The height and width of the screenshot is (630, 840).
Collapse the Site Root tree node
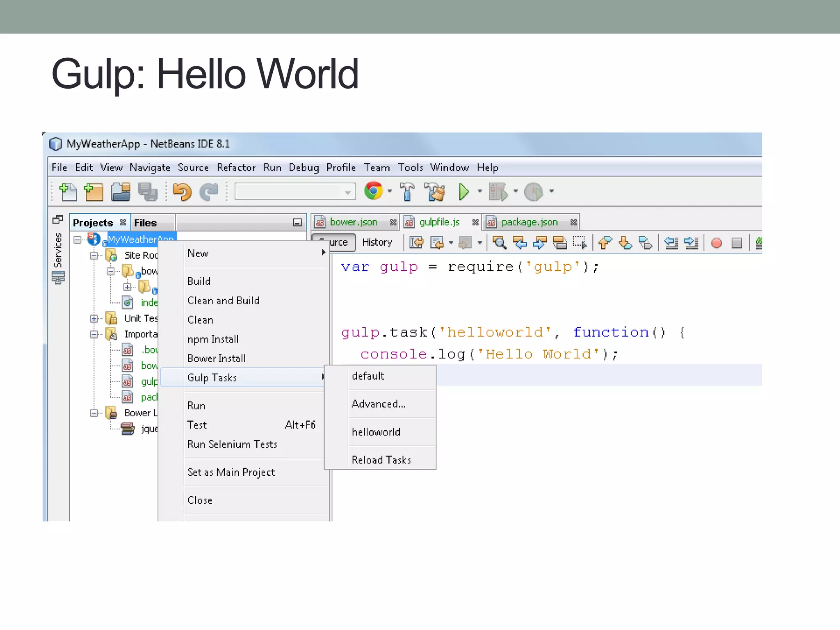(x=94, y=256)
